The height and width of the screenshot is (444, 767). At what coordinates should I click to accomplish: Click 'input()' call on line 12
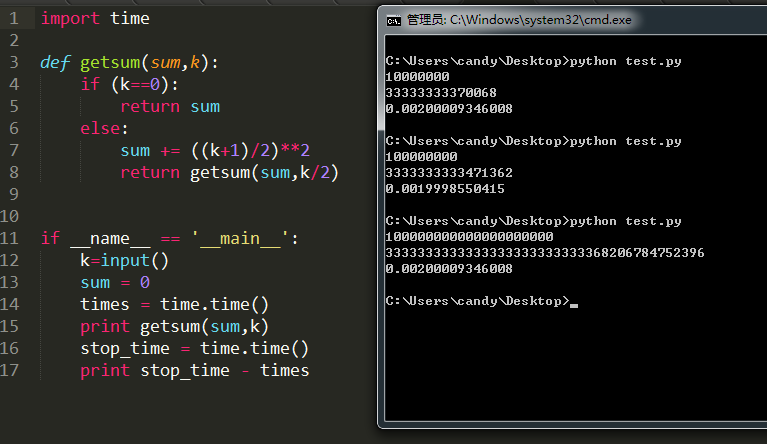click(135, 261)
